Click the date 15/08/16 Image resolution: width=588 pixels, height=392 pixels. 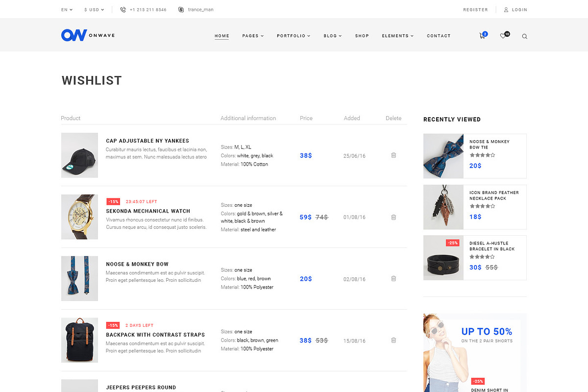click(354, 341)
